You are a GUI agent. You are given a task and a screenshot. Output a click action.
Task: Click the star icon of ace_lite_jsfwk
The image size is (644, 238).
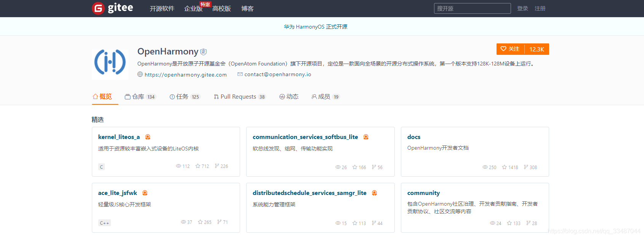pos(200,222)
